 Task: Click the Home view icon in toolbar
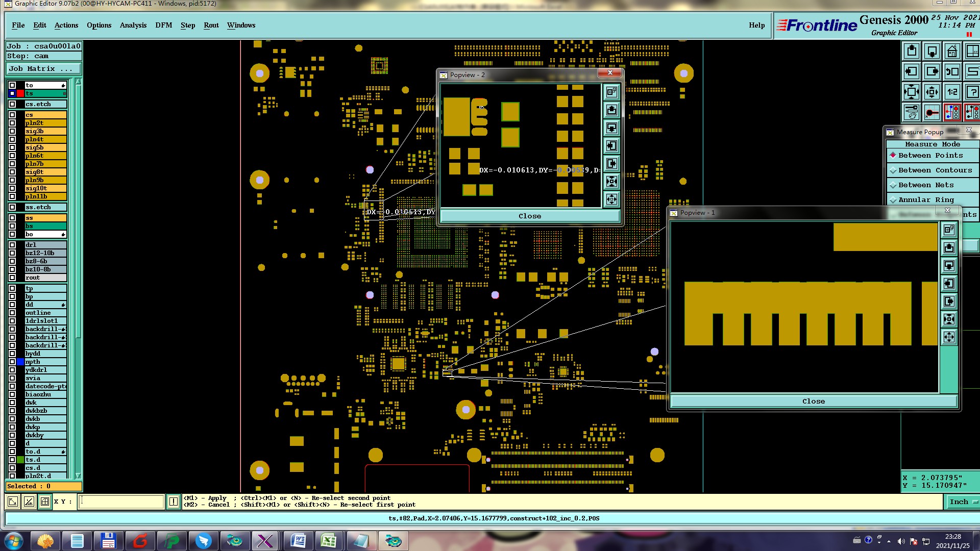952,52
